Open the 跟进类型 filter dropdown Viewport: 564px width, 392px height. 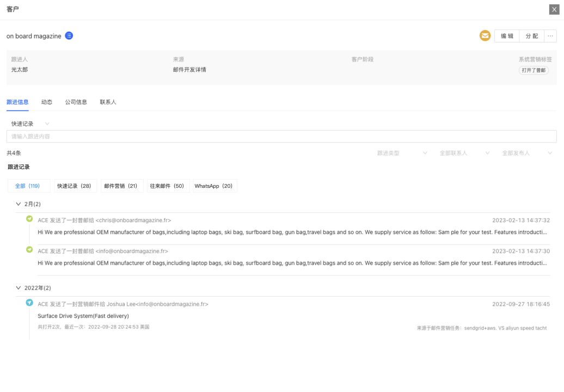pos(402,154)
